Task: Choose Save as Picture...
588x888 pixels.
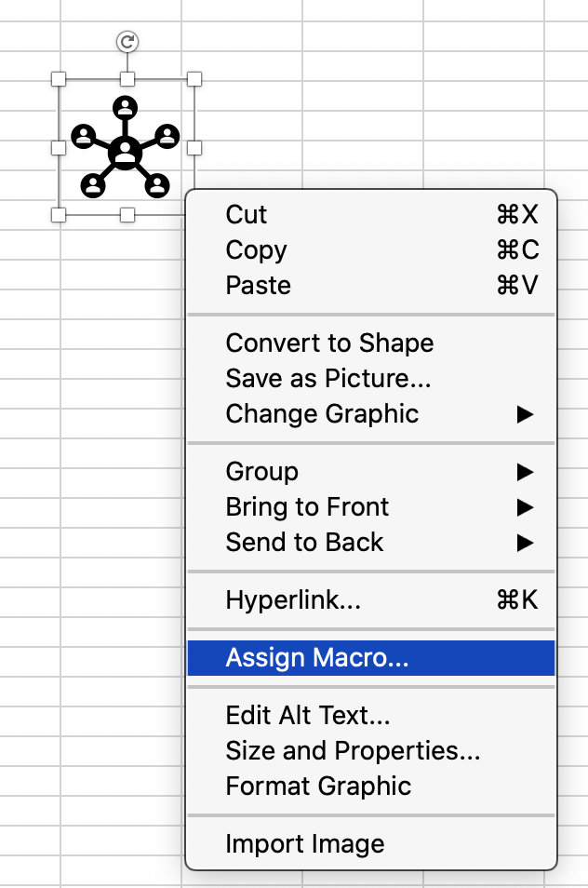Action: pos(371,378)
